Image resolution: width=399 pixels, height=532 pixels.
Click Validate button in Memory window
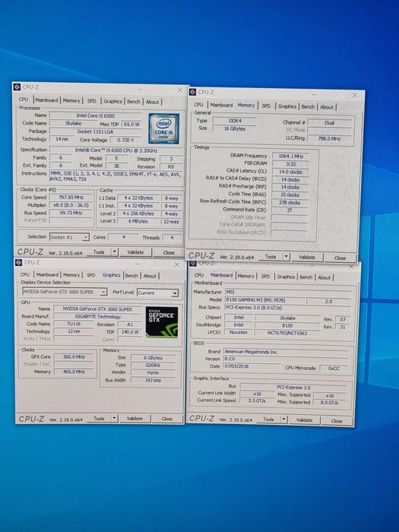[307, 257]
